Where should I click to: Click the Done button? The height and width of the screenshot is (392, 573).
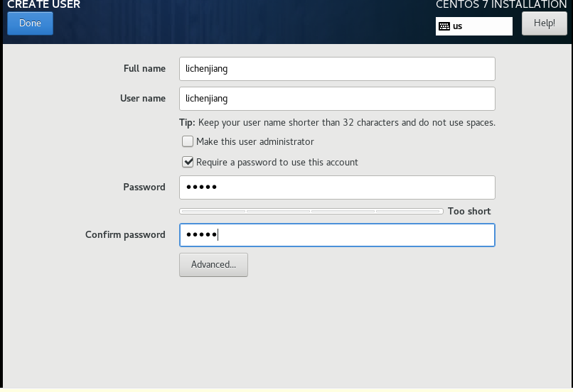point(30,23)
